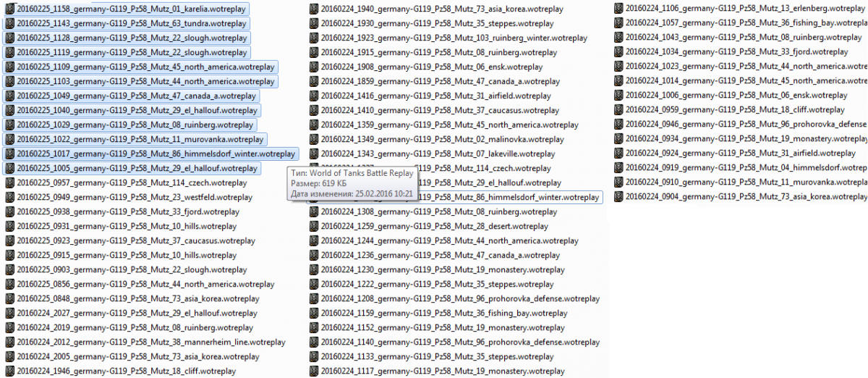The width and height of the screenshot is (868, 378).
Task: Click file name 20160224_1915 Mutz_08_ruinberg.wotreplay
Action: (x=440, y=53)
